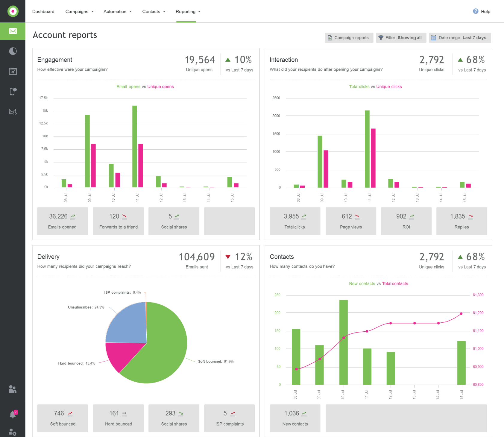Select the Forwards to a friend tile
This screenshot has width=504, height=437.
118,221
